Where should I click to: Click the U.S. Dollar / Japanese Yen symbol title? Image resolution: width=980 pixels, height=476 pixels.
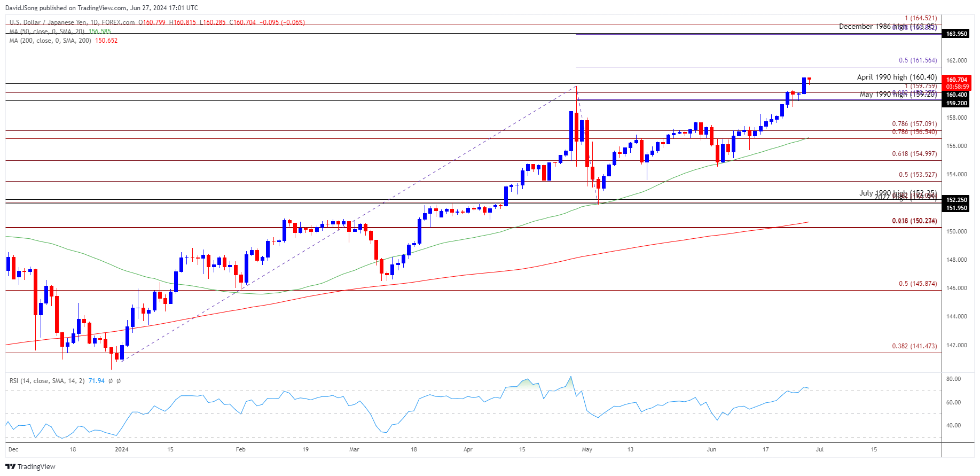coord(72,22)
